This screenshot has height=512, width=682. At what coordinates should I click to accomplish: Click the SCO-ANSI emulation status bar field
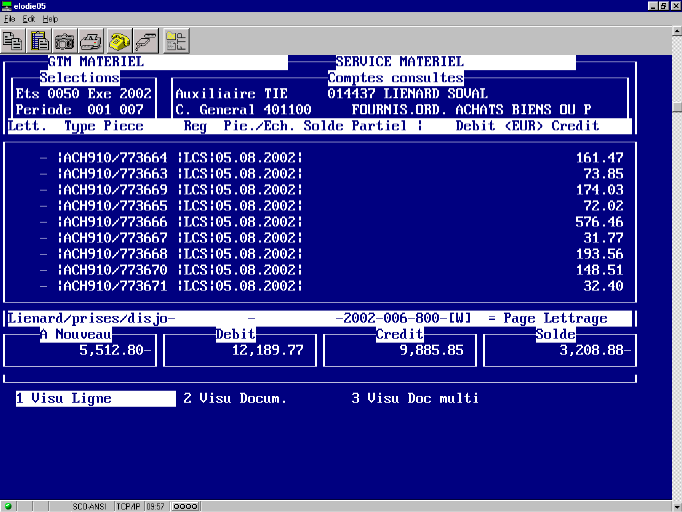[x=91, y=505]
